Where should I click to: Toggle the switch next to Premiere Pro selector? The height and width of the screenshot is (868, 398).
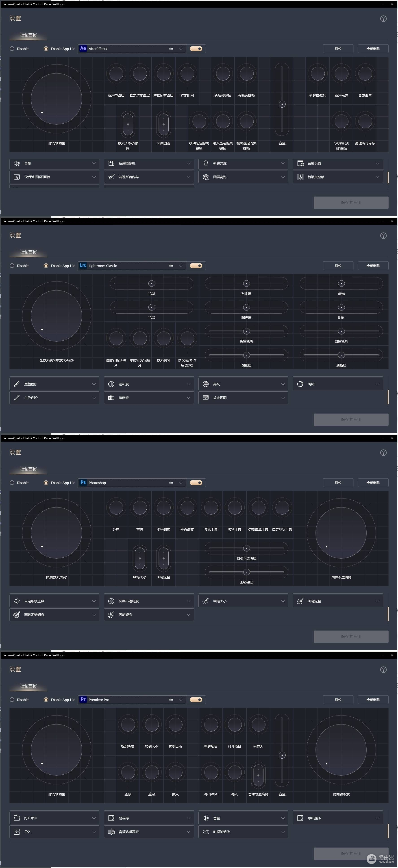[x=196, y=699]
